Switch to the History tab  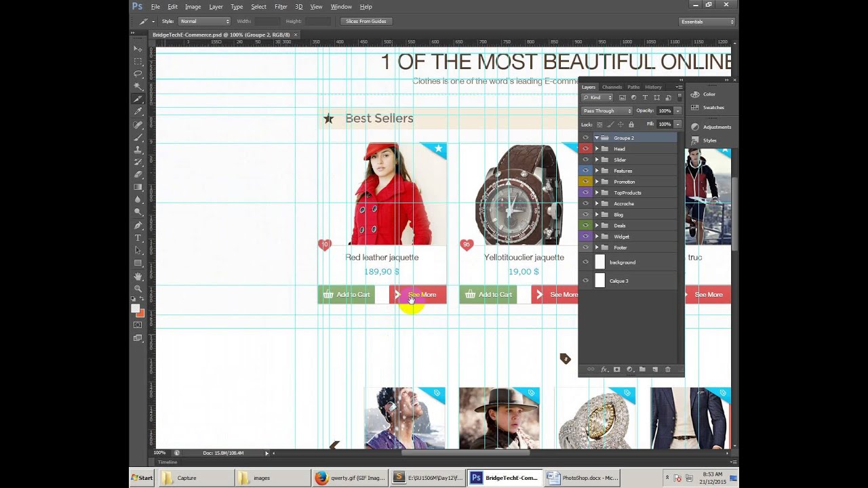click(x=653, y=87)
